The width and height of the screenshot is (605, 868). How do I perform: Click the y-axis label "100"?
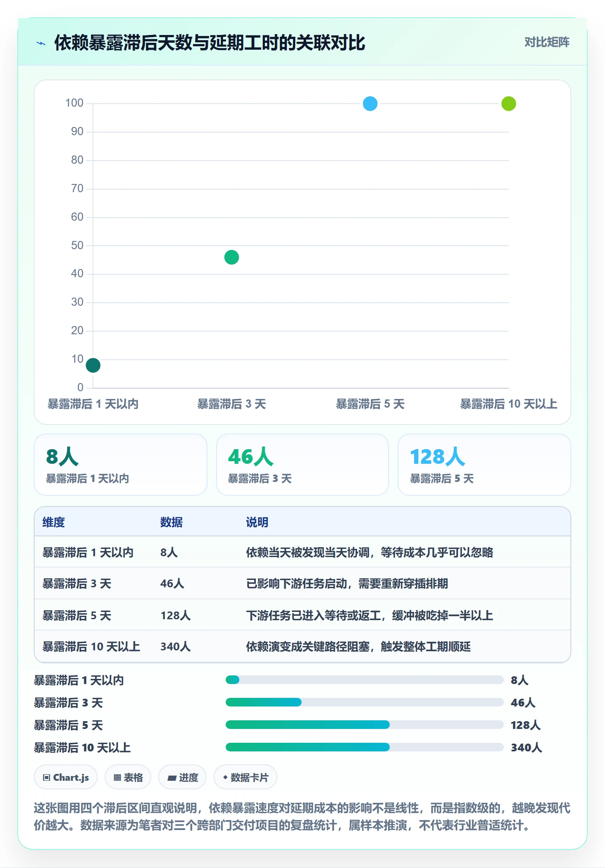point(74,103)
